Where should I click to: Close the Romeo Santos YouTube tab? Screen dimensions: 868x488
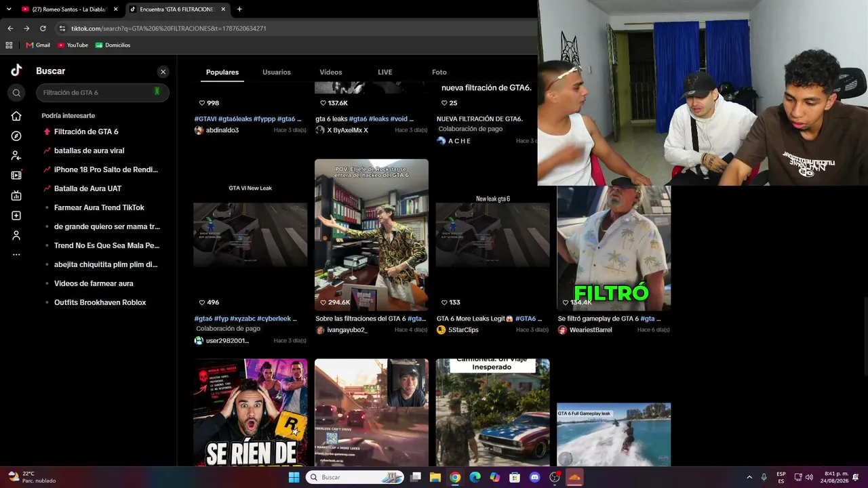click(x=116, y=9)
